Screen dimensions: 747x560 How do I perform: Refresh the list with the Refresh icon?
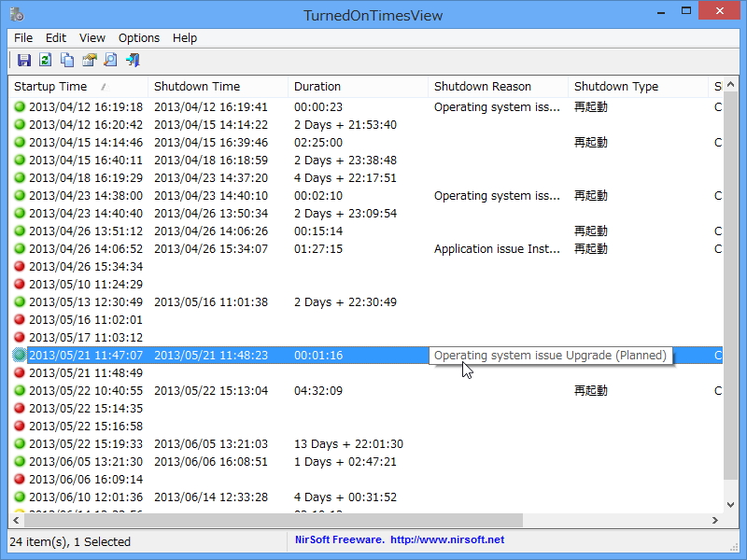44,60
